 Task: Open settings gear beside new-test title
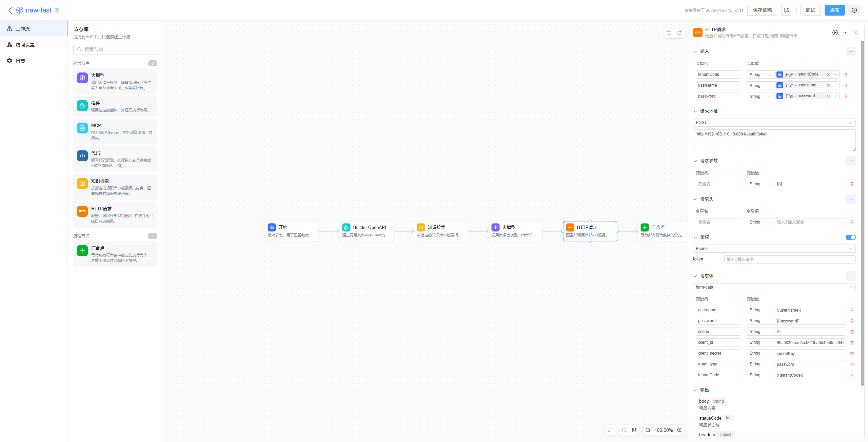(57, 10)
